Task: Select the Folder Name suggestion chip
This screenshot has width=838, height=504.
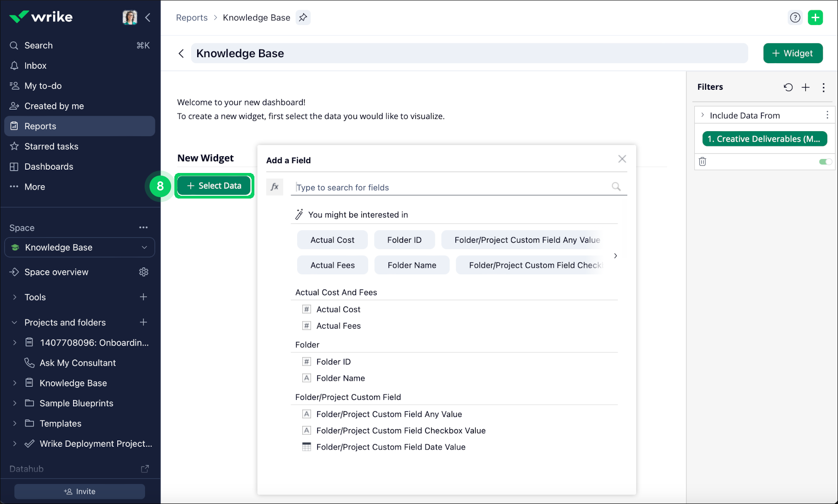Action: tap(412, 265)
